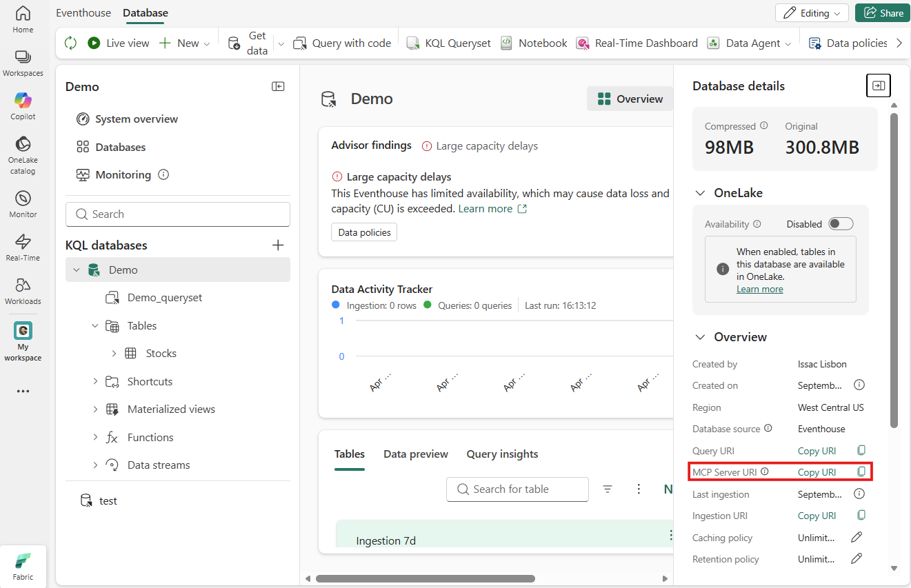Edit the Caching policy with the pencil
The width and height of the screenshot is (911, 588).
click(857, 537)
